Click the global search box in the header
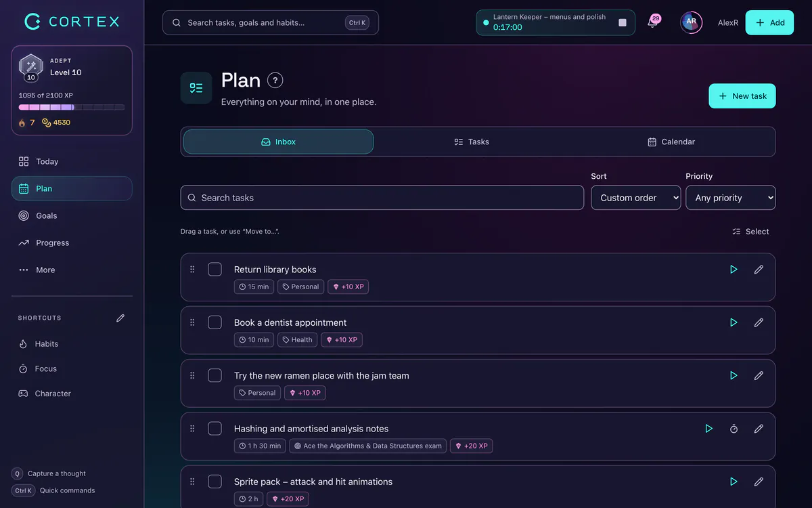This screenshot has width=812, height=508. 271,22
